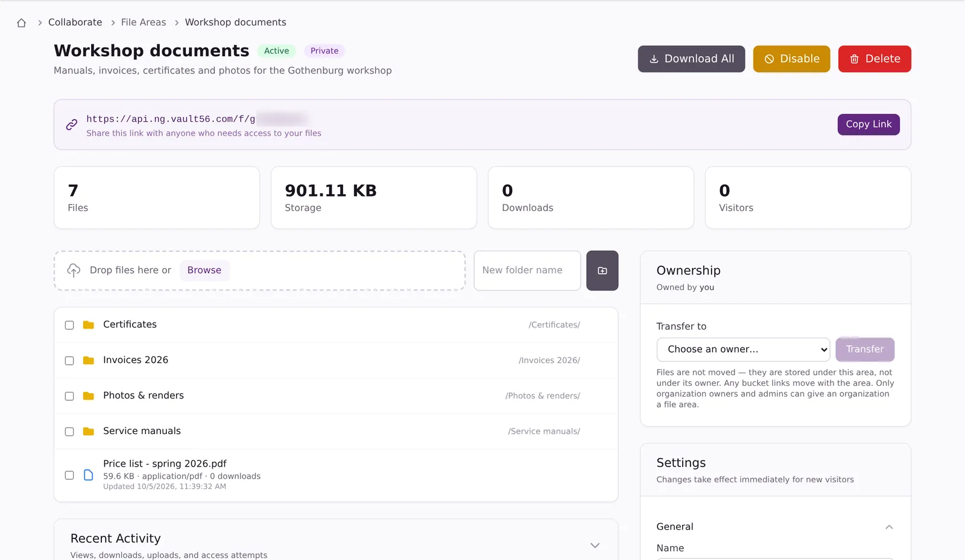Screen dimensions: 965x560
Task: Collapse the General settings section
Action: [889, 527]
